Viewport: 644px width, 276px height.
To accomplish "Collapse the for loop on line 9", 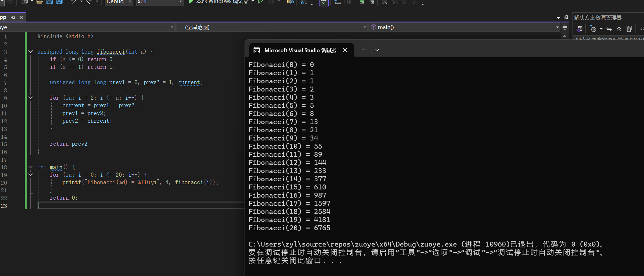I will [x=31, y=98].
